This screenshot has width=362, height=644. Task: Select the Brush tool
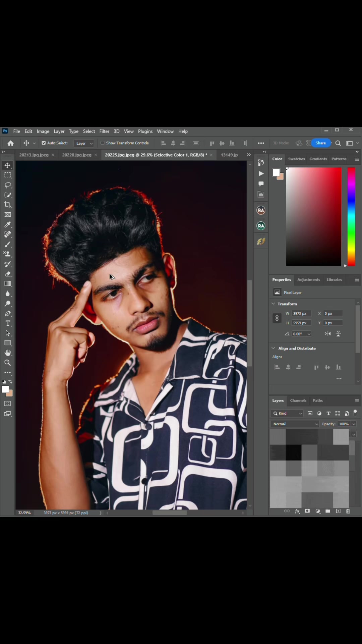tap(8, 244)
